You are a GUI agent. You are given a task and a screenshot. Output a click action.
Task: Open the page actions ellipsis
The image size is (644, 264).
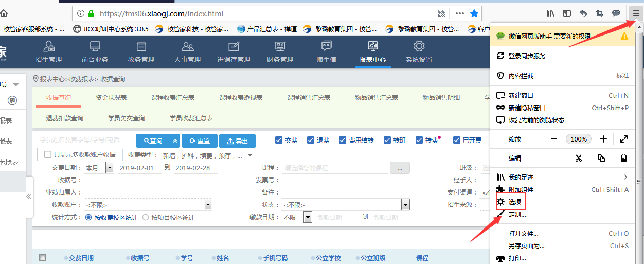[x=459, y=13]
